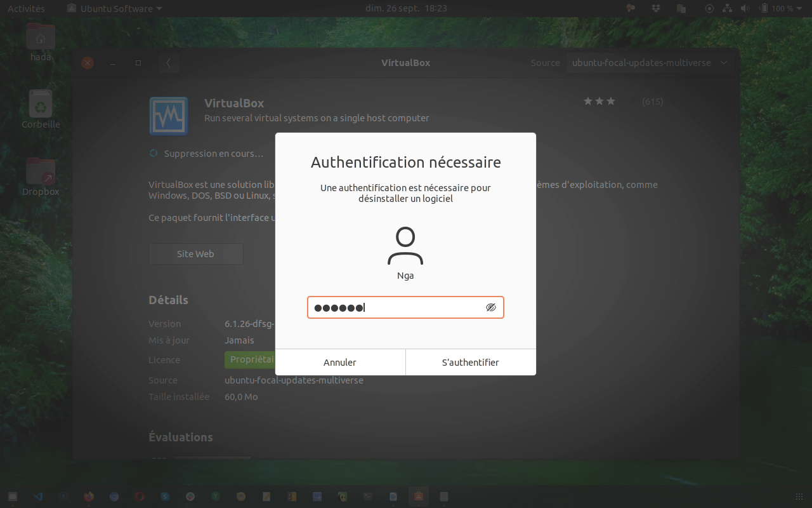Screen dimensions: 812x508
Task: Open Ubuntu Software icon in dock
Action: (x=419, y=496)
